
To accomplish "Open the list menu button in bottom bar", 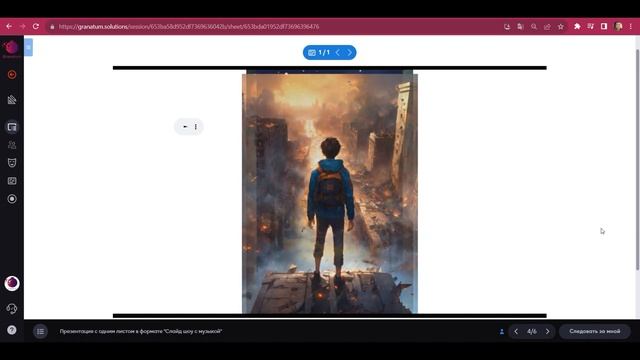I will (40, 331).
